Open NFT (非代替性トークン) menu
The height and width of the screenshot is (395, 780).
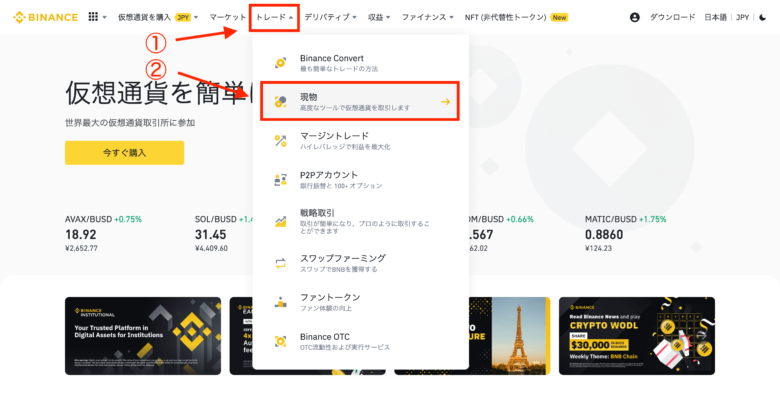(x=505, y=17)
